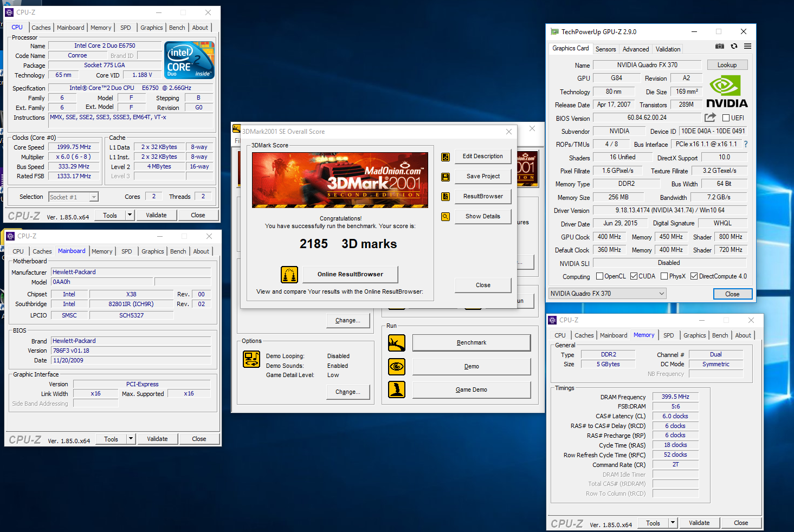Open the NVIDIA Quadro FX 370 GPU selector

click(x=607, y=294)
